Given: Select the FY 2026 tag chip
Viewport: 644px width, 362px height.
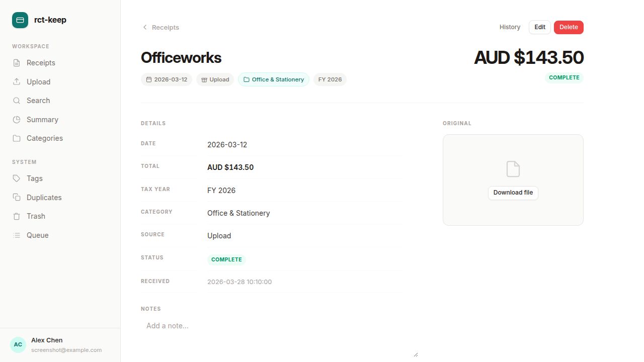Looking at the screenshot, I should point(330,79).
